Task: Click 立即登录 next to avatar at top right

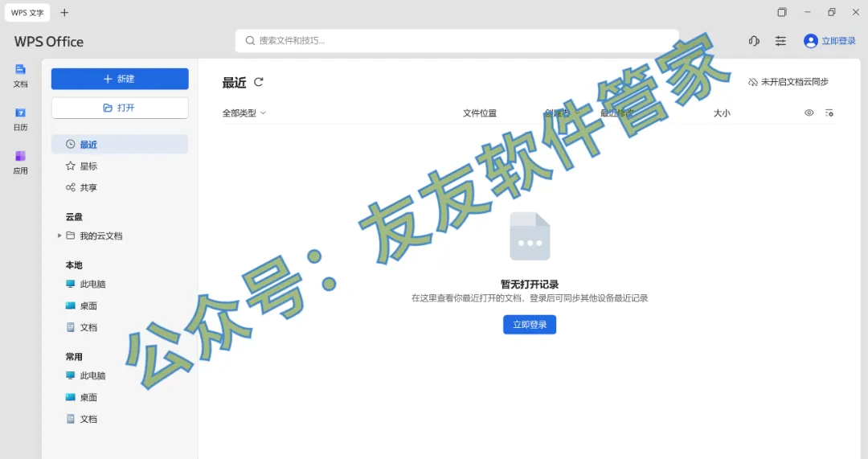Action: click(x=838, y=41)
